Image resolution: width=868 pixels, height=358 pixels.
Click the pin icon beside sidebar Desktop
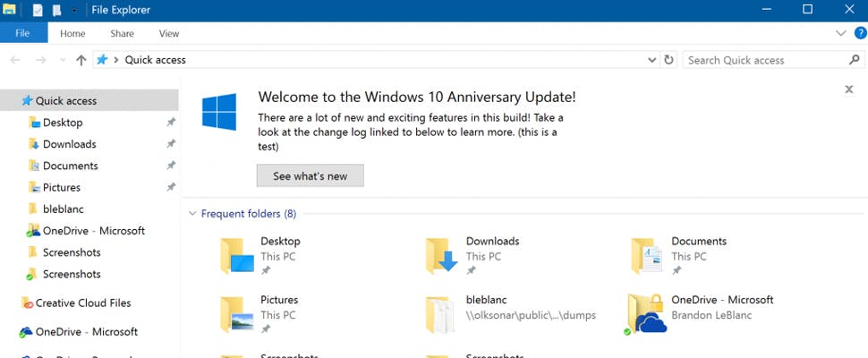[x=171, y=123]
